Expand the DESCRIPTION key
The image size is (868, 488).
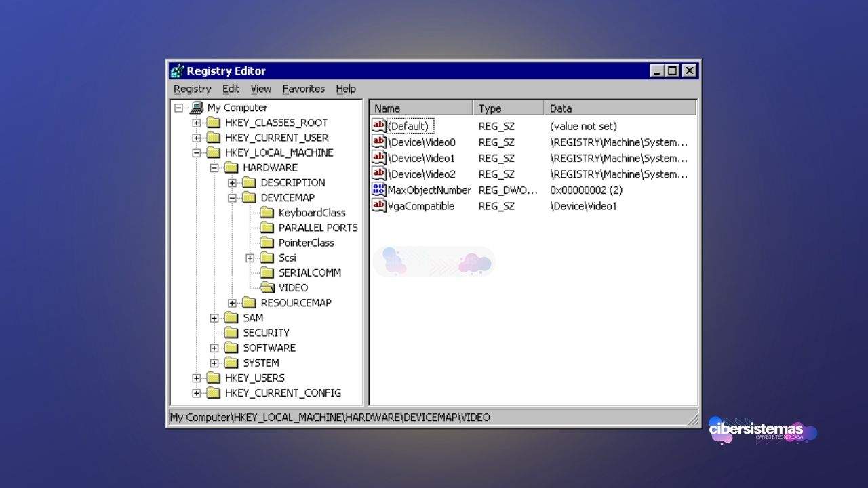(x=232, y=183)
